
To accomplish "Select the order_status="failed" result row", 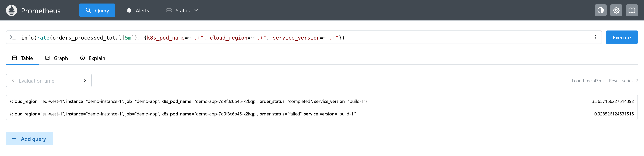I will coord(322,114).
